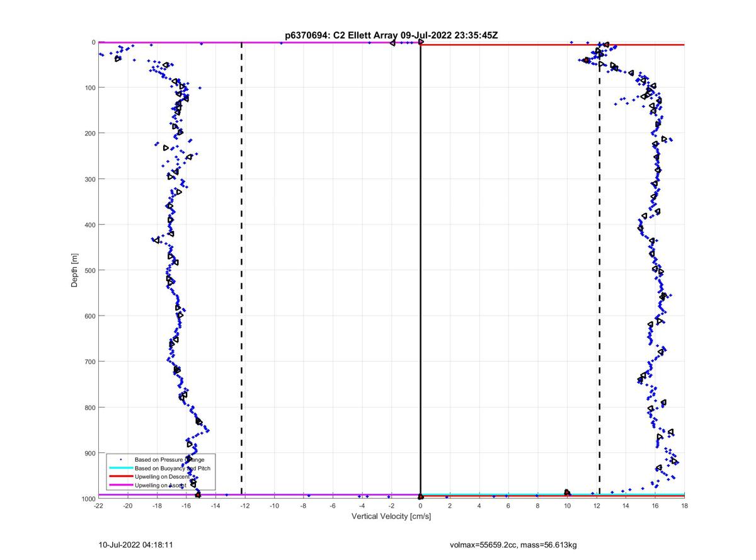Click the x-axis tick label '-2'

pyautogui.click(x=391, y=505)
